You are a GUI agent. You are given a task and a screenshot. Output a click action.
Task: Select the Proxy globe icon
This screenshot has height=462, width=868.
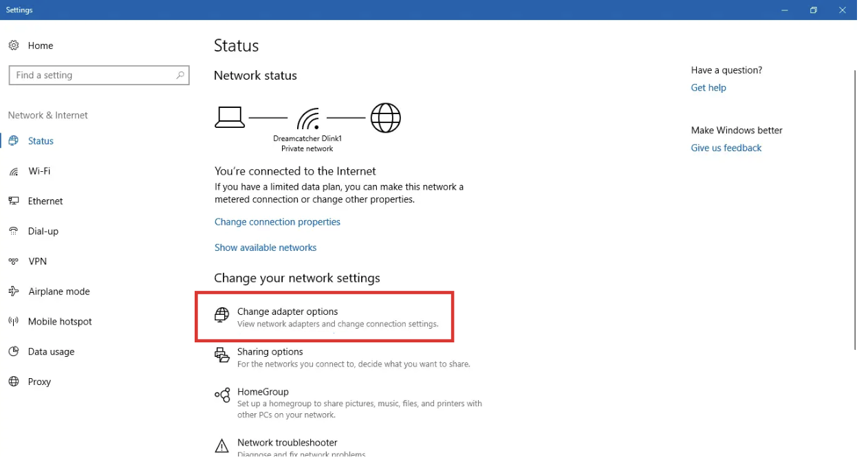tap(14, 382)
